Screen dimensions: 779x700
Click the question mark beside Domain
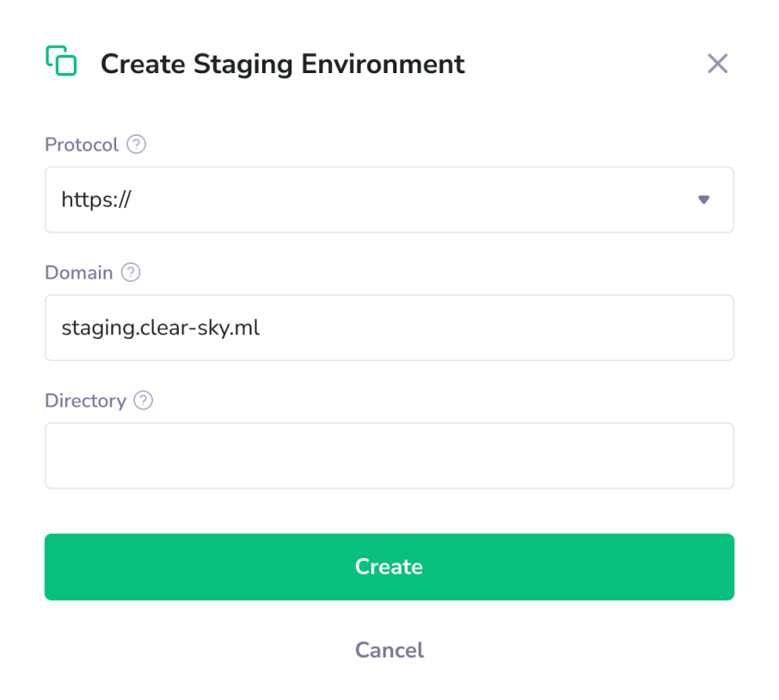(x=131, y=273)
